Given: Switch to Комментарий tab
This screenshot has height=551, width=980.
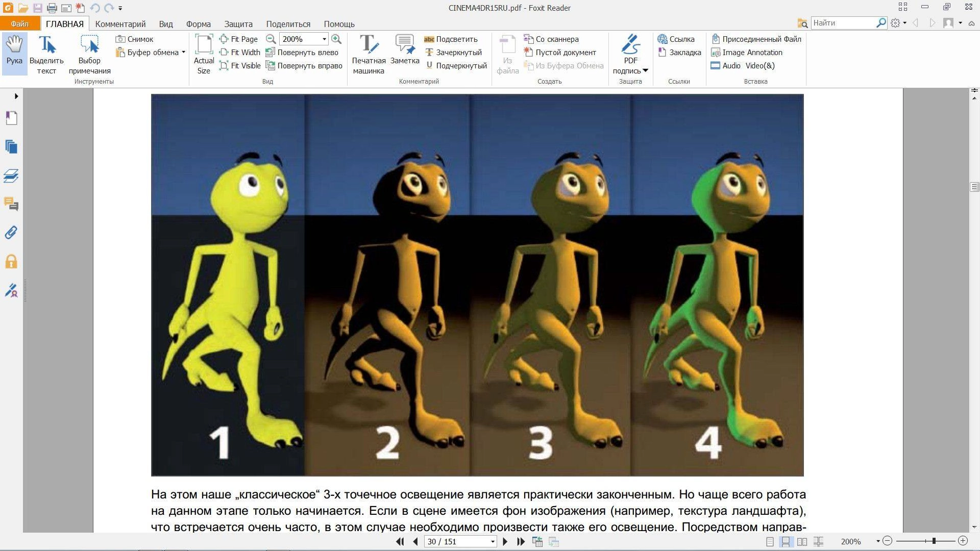Looking at the screenshot, I should tap(120, 24).
